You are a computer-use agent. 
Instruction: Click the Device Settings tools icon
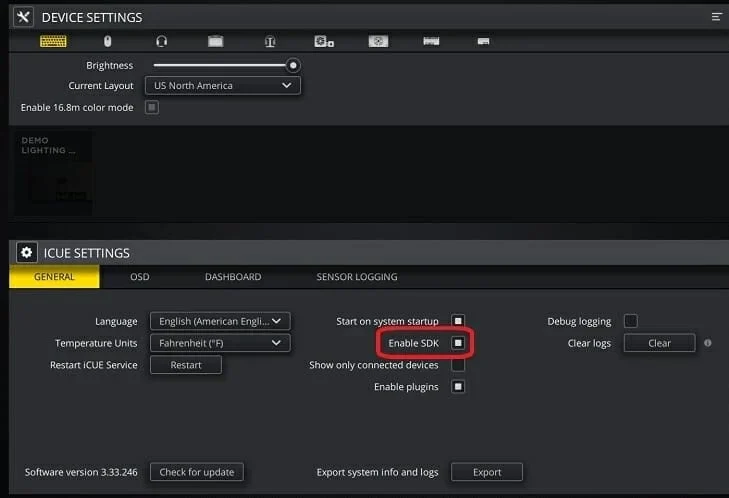point(23,17)
